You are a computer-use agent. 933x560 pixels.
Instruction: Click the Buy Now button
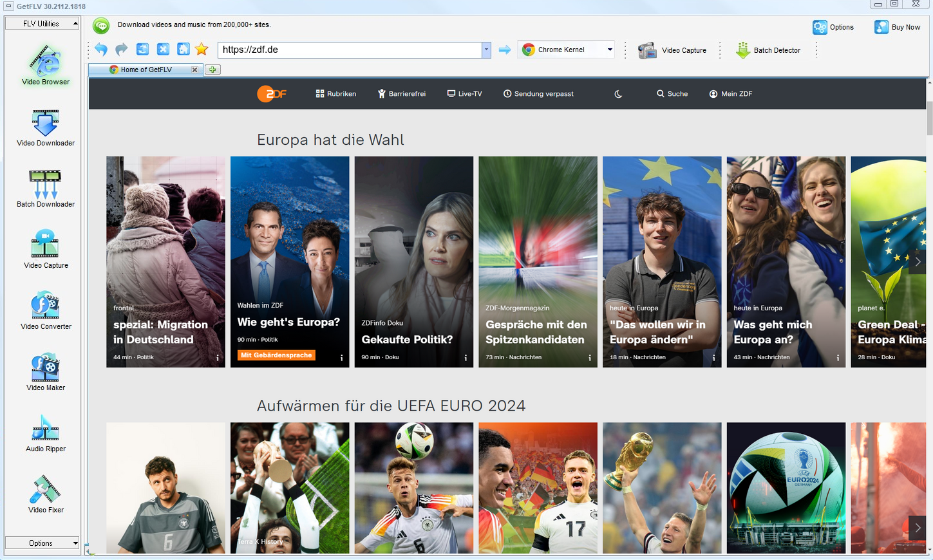897,27
